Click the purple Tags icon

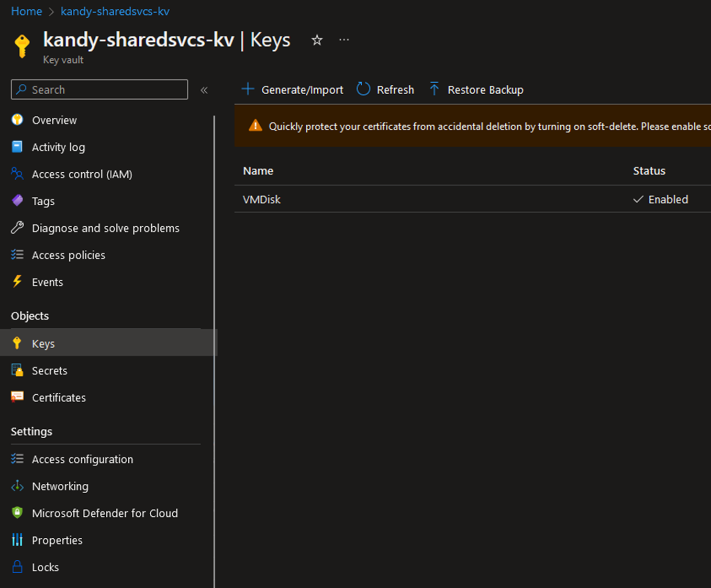coord(17,201)
